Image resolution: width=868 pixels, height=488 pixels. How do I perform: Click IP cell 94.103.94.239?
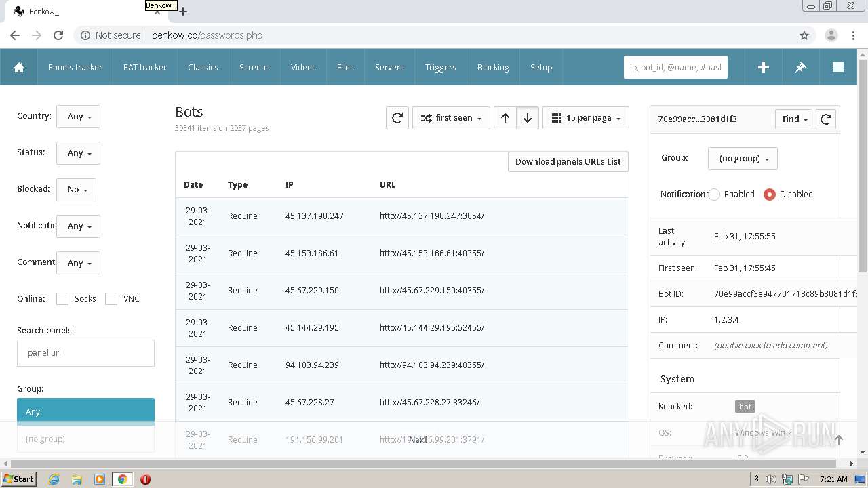pos(312,365)
